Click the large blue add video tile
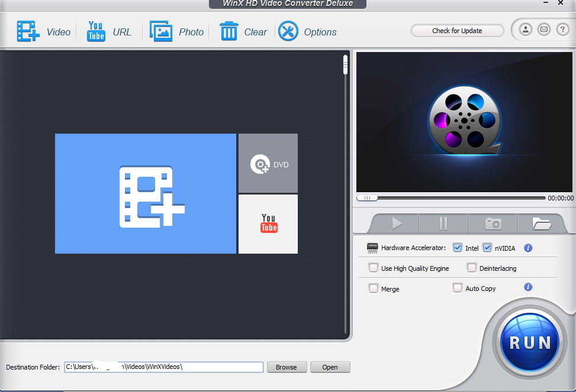Image resolution: width=576 pixels, height=392 pixels. click(x=146, y=193)
